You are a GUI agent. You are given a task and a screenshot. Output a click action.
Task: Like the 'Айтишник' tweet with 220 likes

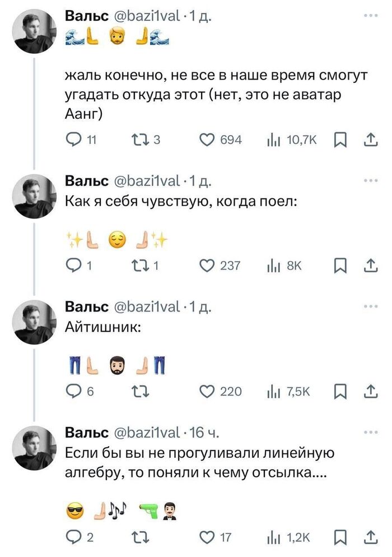click(208, 392)
